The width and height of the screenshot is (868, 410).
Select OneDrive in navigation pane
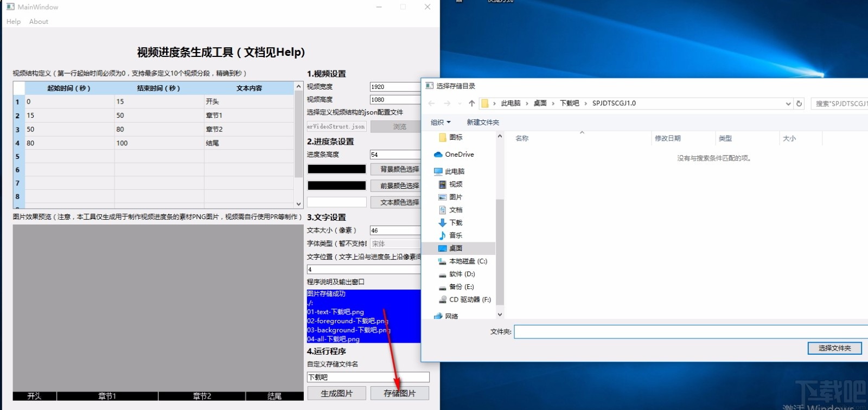tap(459, 155)
